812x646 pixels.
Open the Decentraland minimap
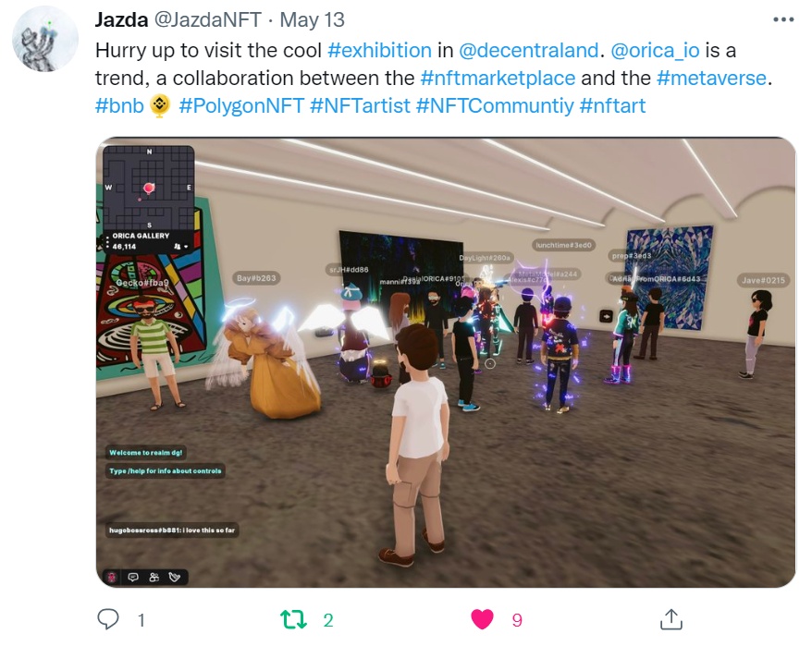149,187
